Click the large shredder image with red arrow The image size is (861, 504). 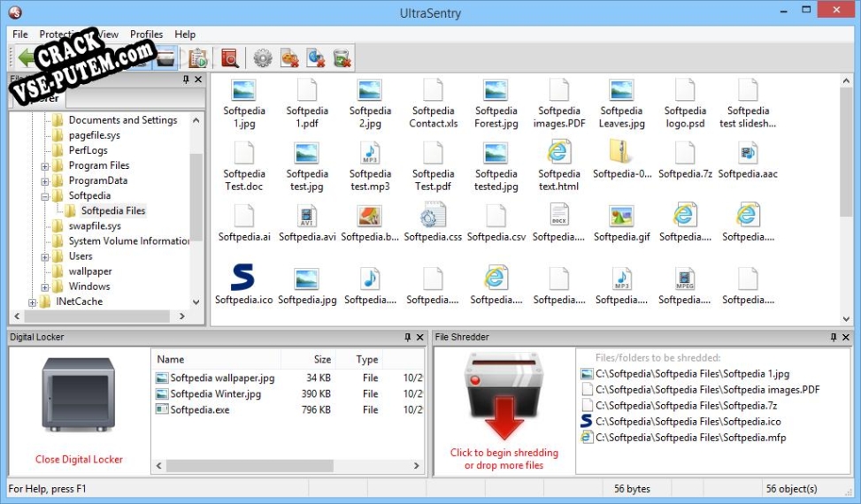pos(504,396)
